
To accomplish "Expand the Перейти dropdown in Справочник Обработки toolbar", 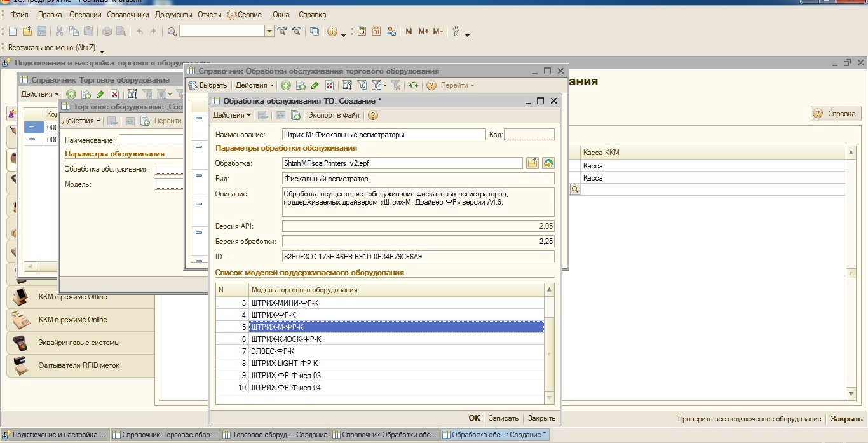I will 458,85.
